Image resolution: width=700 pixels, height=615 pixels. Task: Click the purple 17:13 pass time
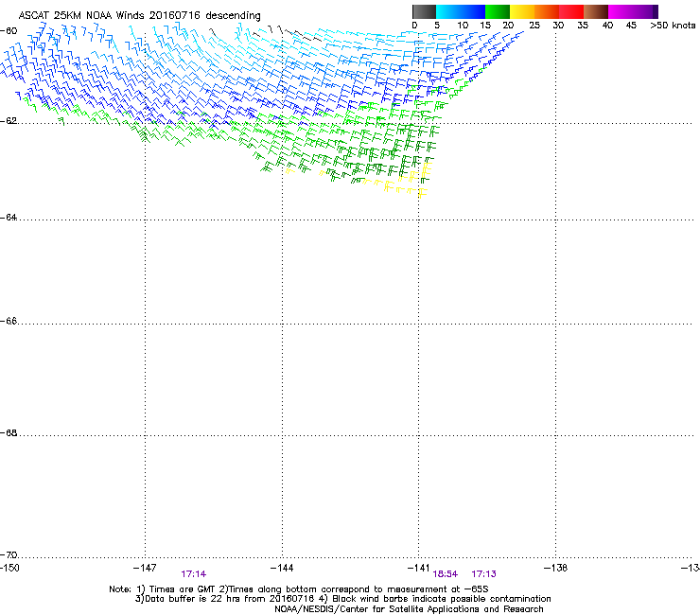tap(484, 574)
